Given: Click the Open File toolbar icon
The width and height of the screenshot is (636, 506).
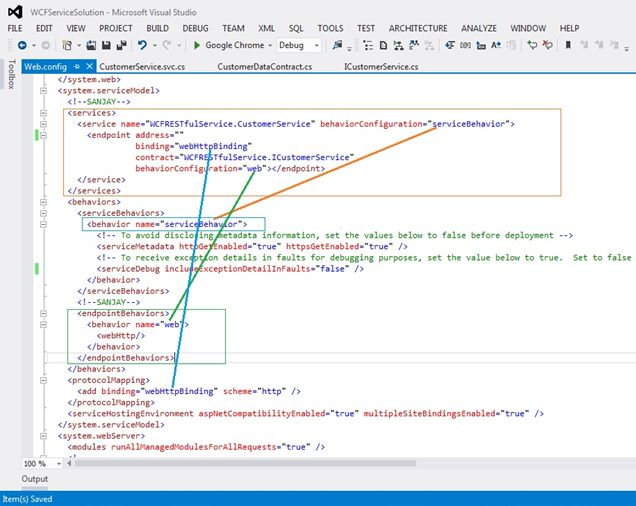Looking at the screenshot, I should point(91,45).
